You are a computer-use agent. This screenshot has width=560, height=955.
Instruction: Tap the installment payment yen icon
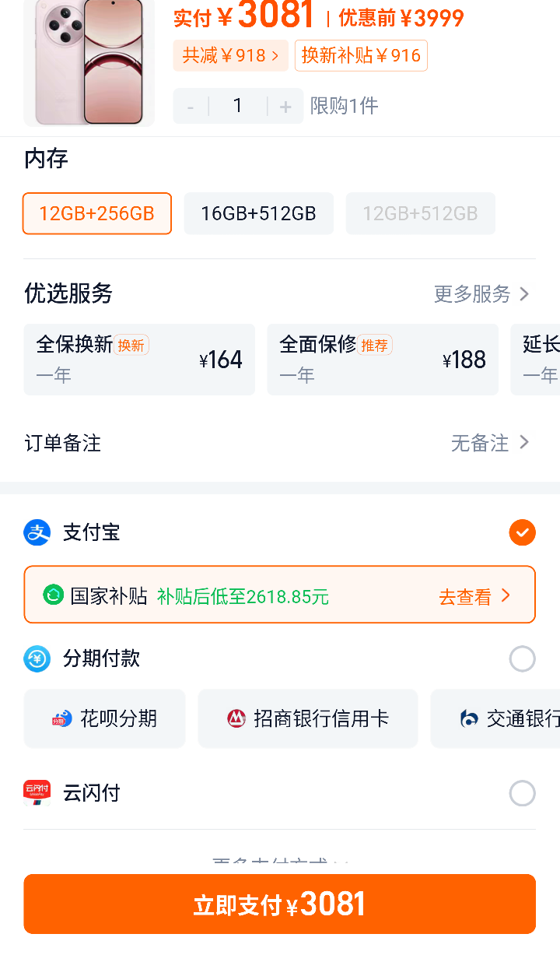37,658
